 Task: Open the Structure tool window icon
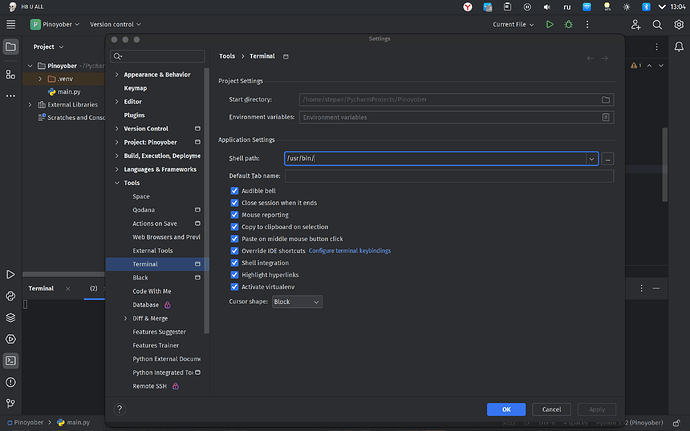(x=11, y=74)
